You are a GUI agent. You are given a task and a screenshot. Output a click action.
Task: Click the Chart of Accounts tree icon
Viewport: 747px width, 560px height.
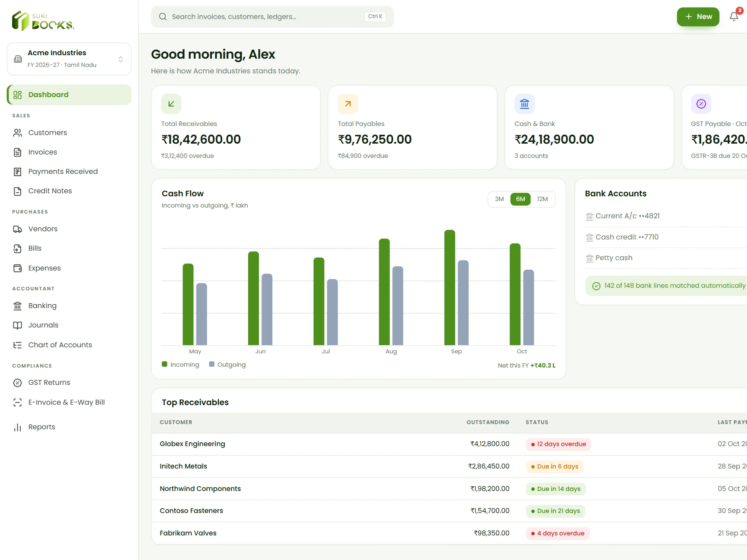(17, 345)
